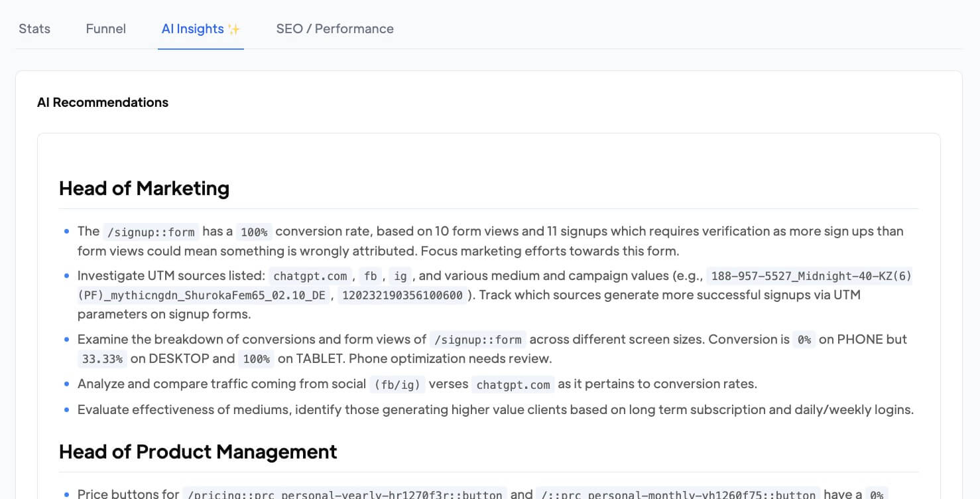Click the 100% conversion rate code tag
Image resolution: width=980 pixels, height=499 pixels.
tap(254, 232)
